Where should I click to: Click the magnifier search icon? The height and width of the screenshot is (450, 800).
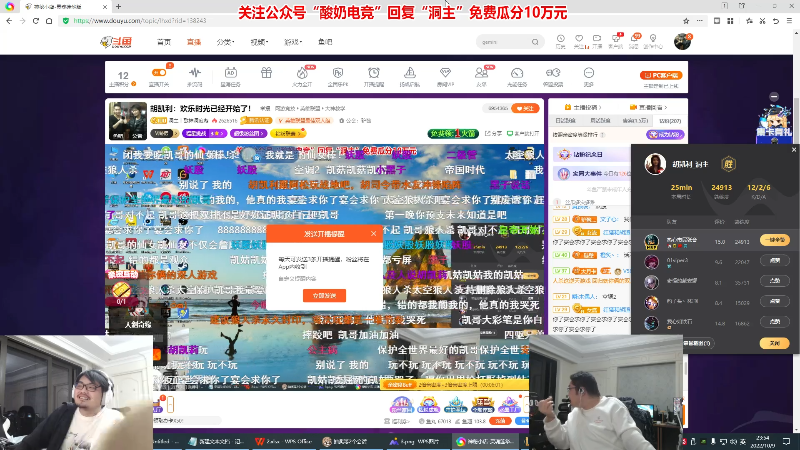click(x=535, y=42)
